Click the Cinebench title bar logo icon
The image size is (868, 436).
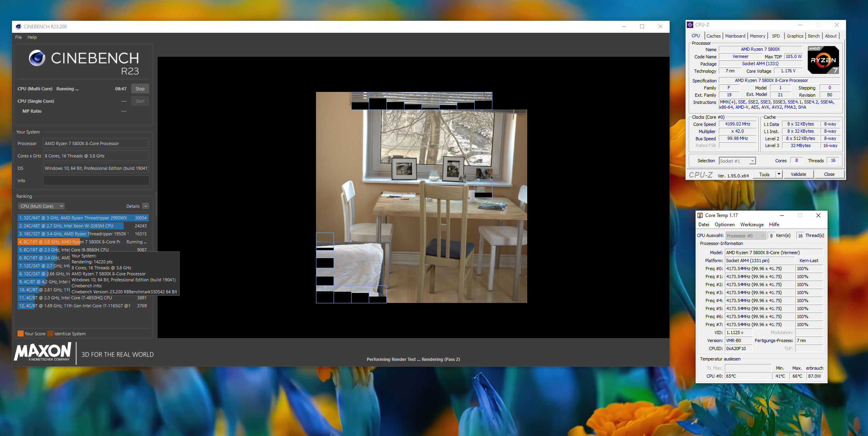tap(18, 27)
